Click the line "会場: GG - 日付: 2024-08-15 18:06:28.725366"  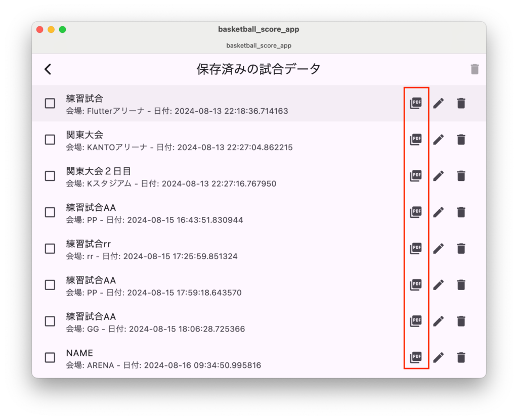click(155, 329)
